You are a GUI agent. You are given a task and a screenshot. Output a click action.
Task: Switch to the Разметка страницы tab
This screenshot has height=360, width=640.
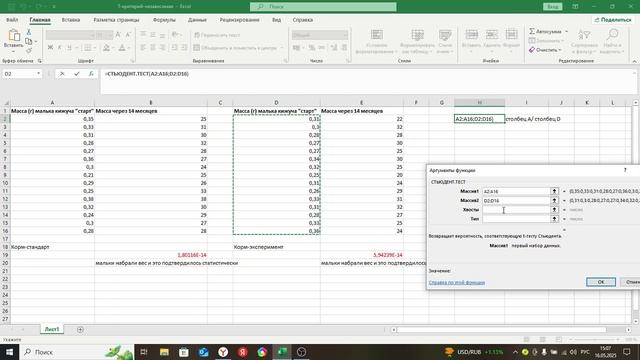click(116, 20)
